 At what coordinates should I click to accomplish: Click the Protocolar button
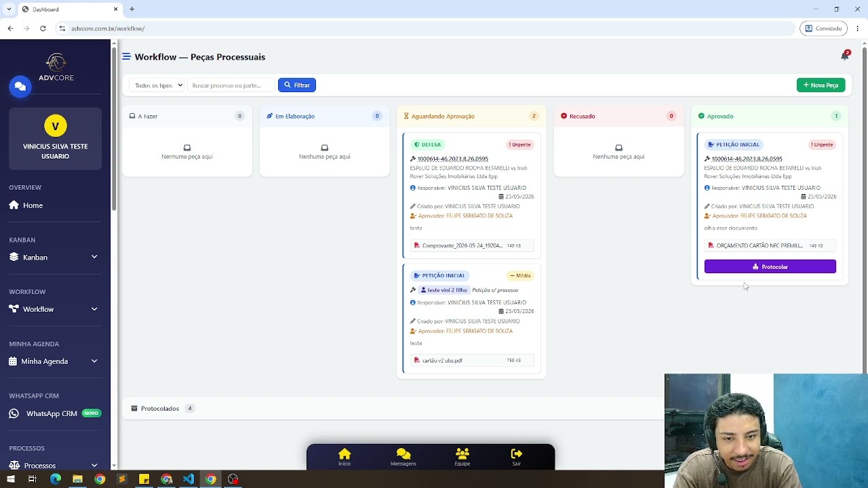click(770, 266)
